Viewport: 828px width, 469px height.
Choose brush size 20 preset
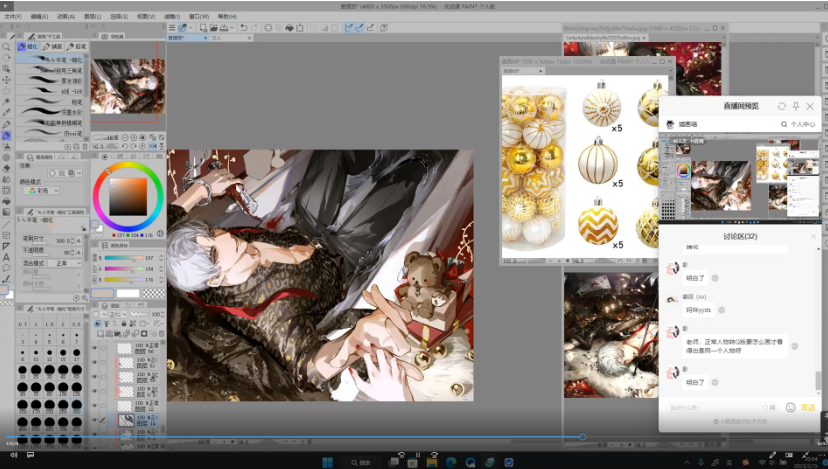(x=22, y=371)
